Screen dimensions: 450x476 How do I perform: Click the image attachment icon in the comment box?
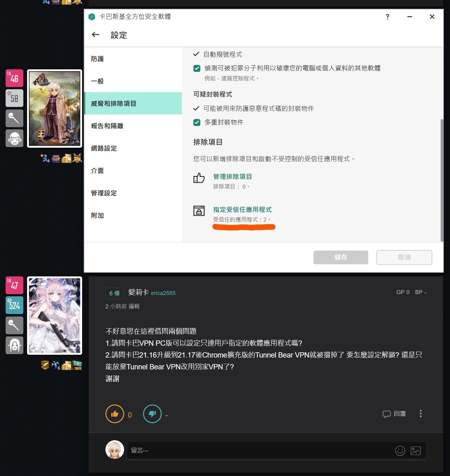pyautogui.click(x=416, y=451)
